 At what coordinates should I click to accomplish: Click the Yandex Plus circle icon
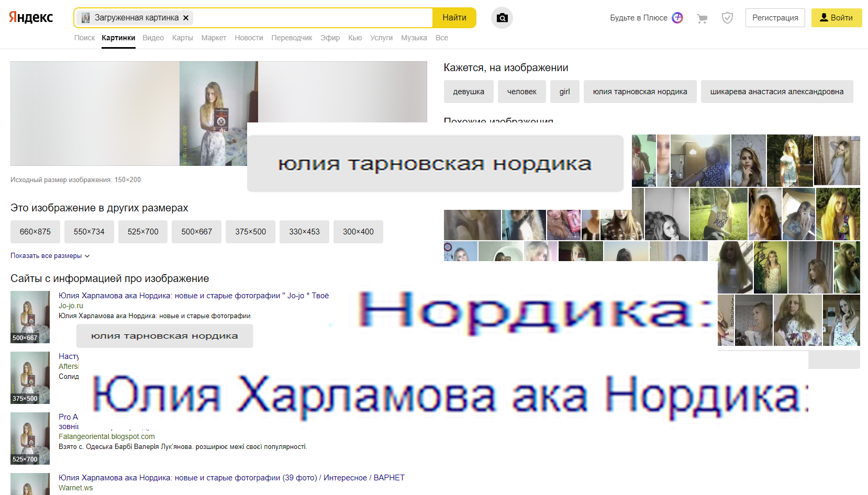click(677, 18)
